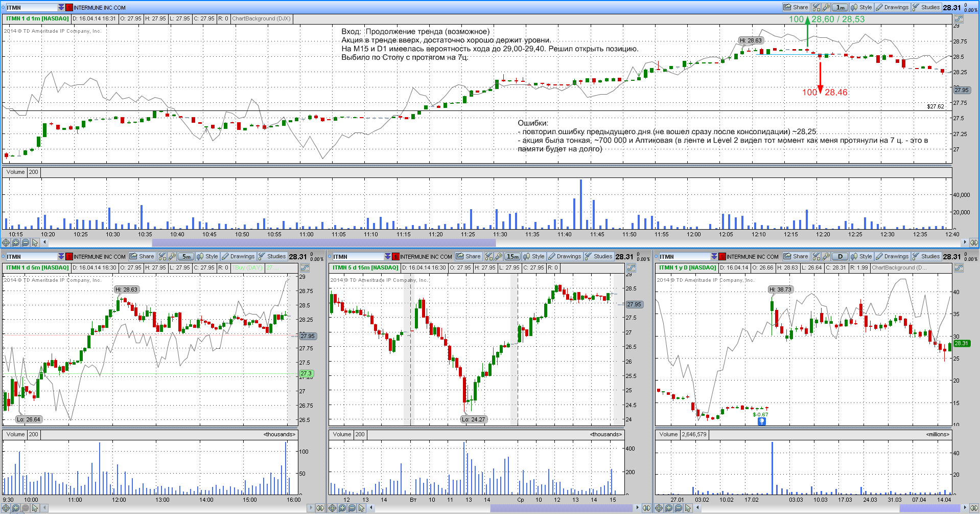Toggle chart mode icon right of top header
Viewport: 980px width, 514px height.
click(959, 18)
